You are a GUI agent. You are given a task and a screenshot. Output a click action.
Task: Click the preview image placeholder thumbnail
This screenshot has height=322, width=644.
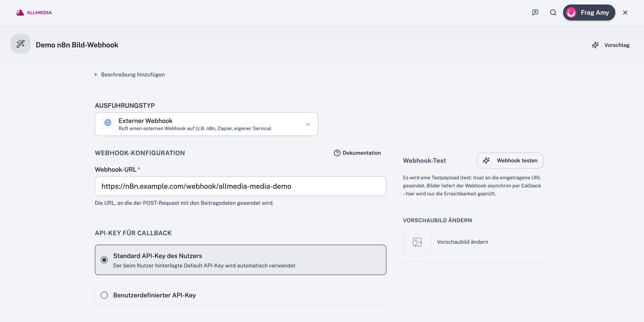tap(417, 242)
